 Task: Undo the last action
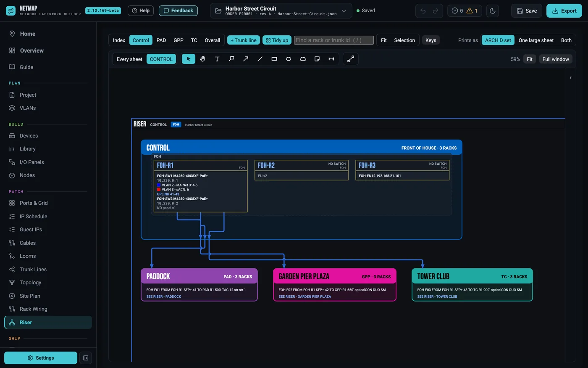point(423,11)
